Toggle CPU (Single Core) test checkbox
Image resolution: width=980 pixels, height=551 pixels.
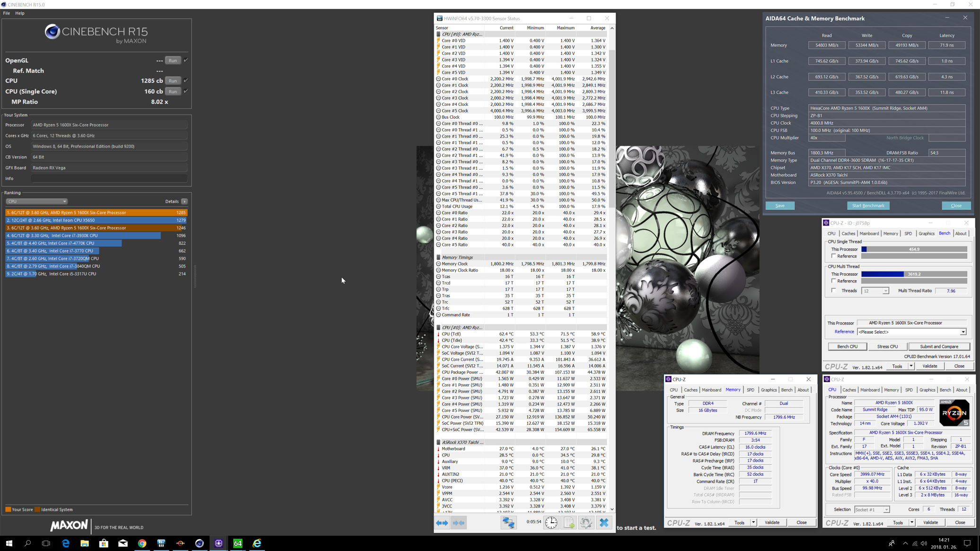[185, 91]
